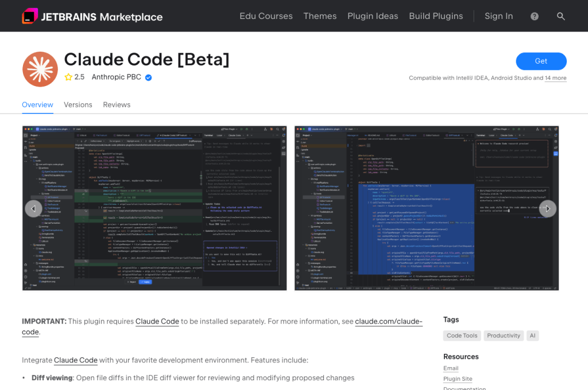Click the Claude Code plugin logo
Viewport: 588px width, 390px height.
tap(40, 69)
